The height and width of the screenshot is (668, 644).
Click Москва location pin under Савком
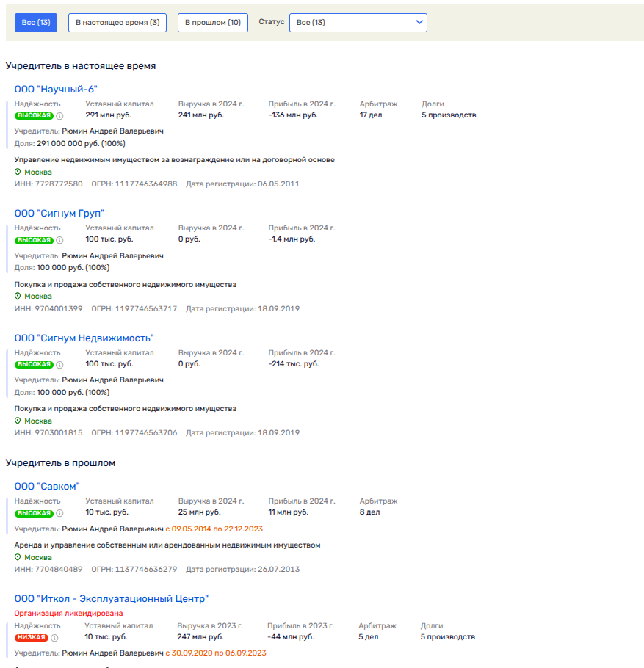pos(18,558)
